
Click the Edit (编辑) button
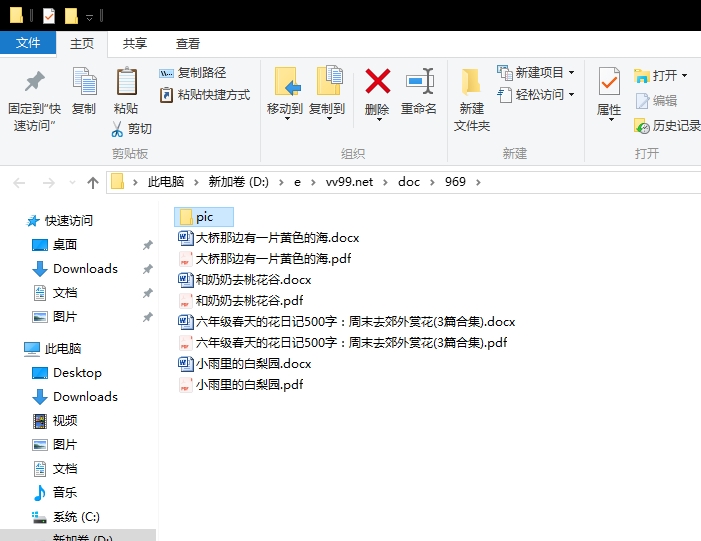pyautogui.click(x=656, y=101)
